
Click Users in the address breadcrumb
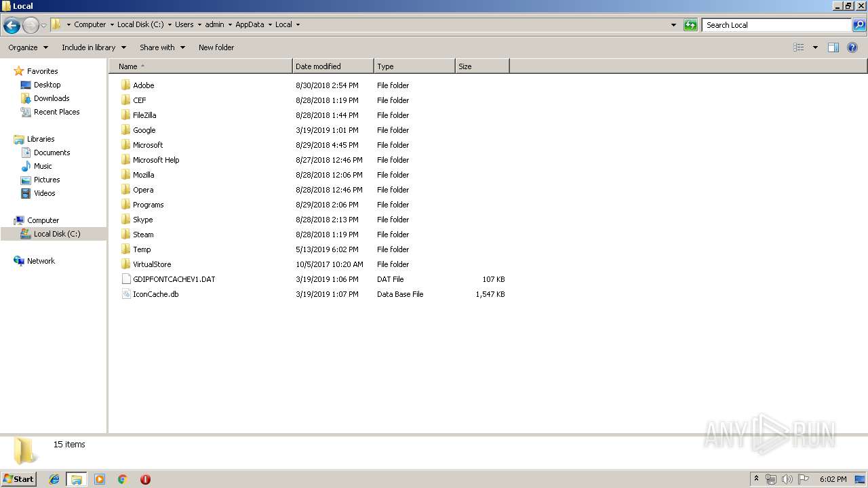pyautogui.click(x=184, y=24)
